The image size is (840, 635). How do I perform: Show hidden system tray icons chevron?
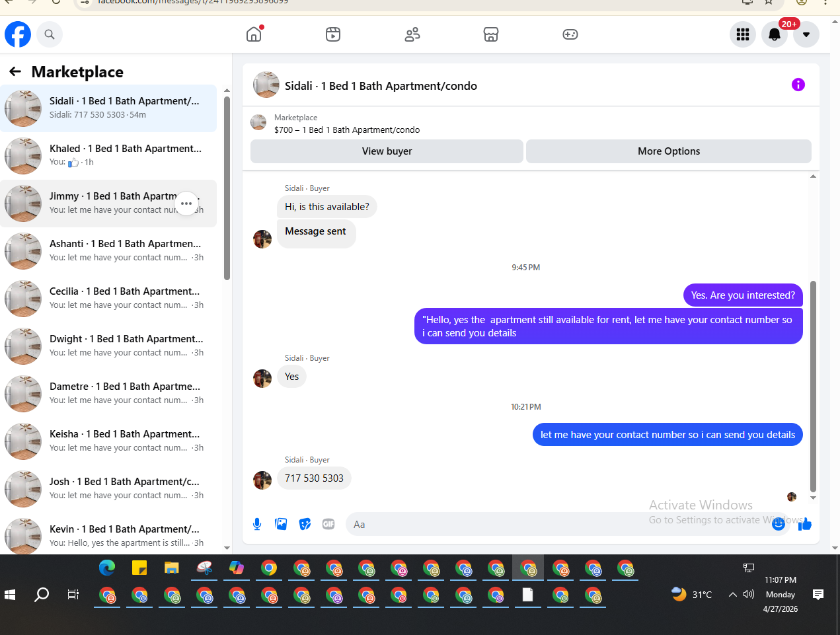(x=732, y=595)
